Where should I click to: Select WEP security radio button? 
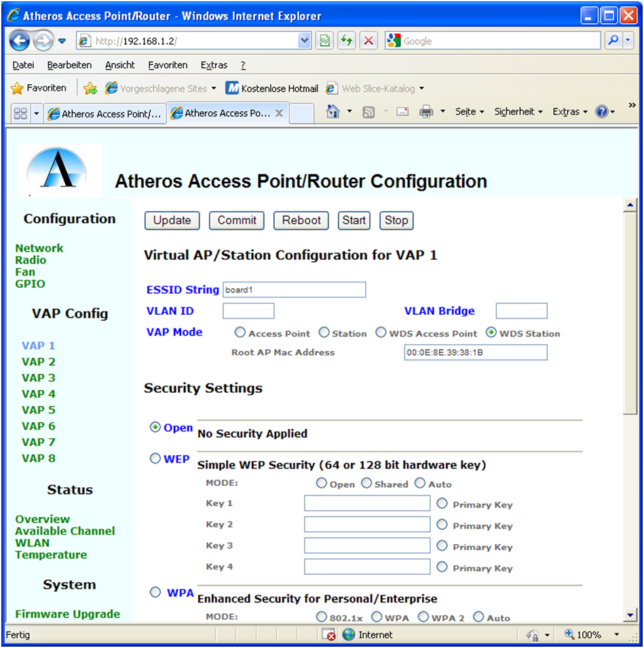click(x=155, y=458)
